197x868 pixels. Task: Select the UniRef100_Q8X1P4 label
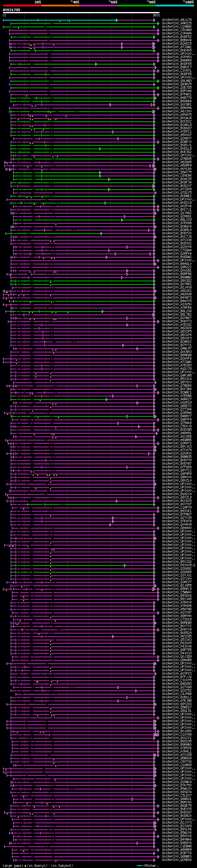[x=177, y=335]
